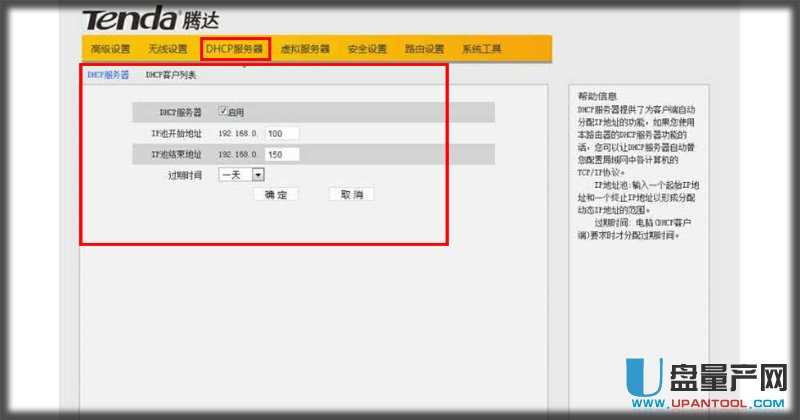
Task: Open the 安全设置 tab
Action: [367, 49]
